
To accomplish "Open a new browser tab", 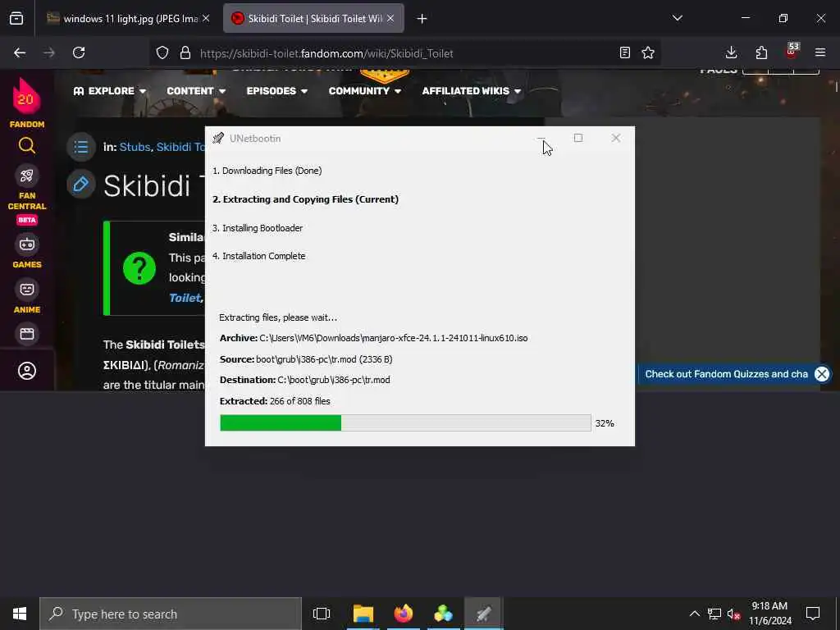I will 422,19.
